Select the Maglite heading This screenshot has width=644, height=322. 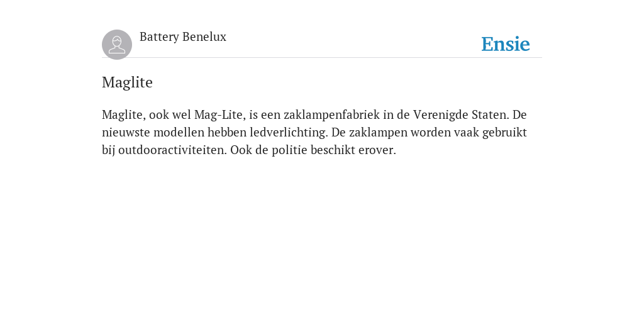(x=127, y=82)
